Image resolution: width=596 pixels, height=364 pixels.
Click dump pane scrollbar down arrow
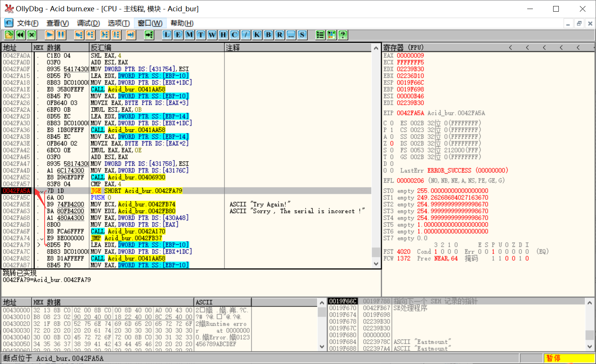pos(322,347)
